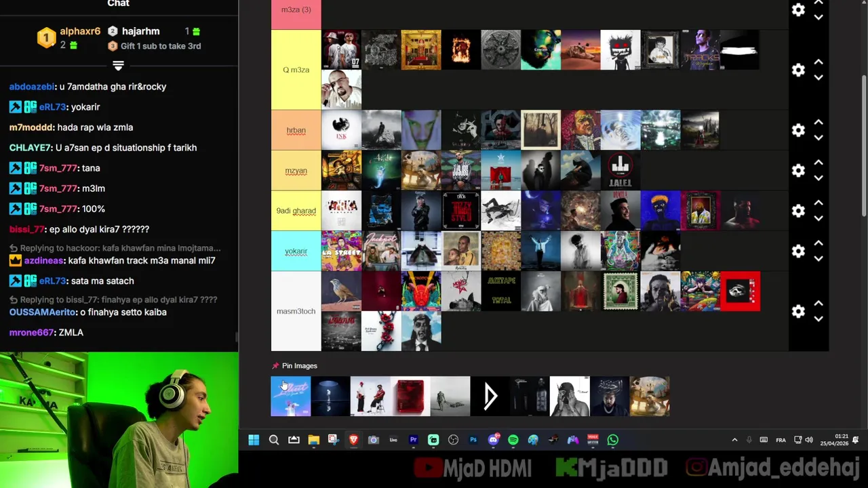Click username abdoazebi in chat
The image size is (868, 488).
tap(31, 87)
